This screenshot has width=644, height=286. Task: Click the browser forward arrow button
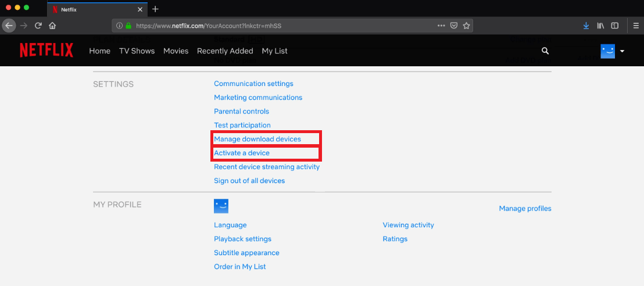pyautogui.click(x=24, y=26)
